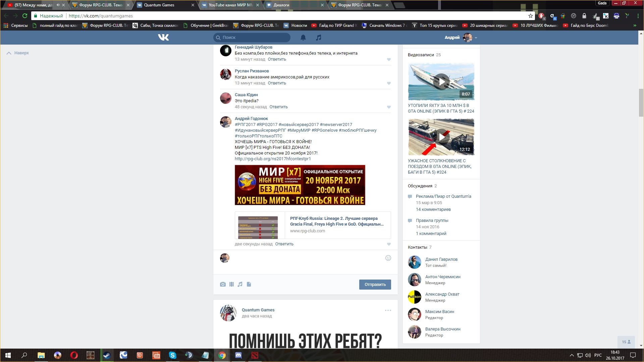Open Quantum Games post options menu
Viewport: 644px width, 362px height.
pyautogui.click(x=388, y=310)
